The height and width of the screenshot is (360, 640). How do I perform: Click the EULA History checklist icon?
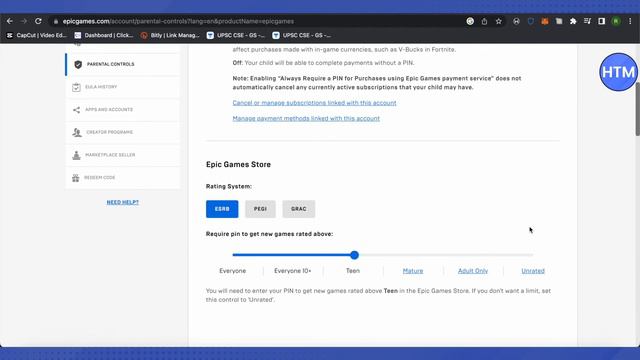point(76,87)
